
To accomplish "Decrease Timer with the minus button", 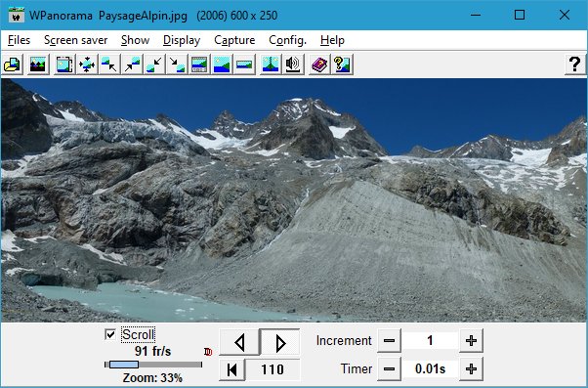I will (389, 368).
